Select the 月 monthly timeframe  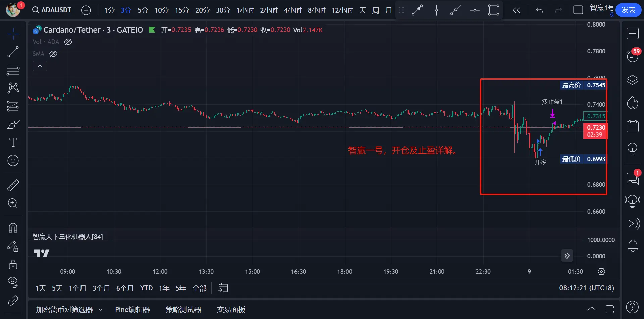389,10
